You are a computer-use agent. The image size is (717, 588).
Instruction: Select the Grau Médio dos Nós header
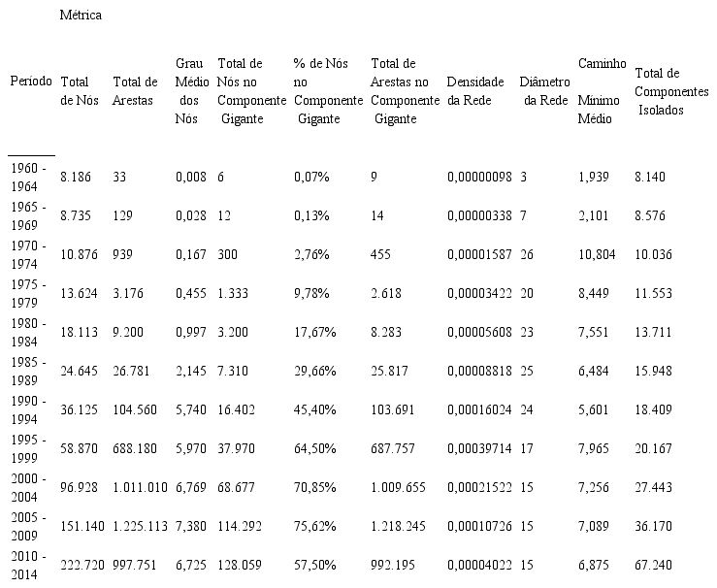click(x=188, y=90)
